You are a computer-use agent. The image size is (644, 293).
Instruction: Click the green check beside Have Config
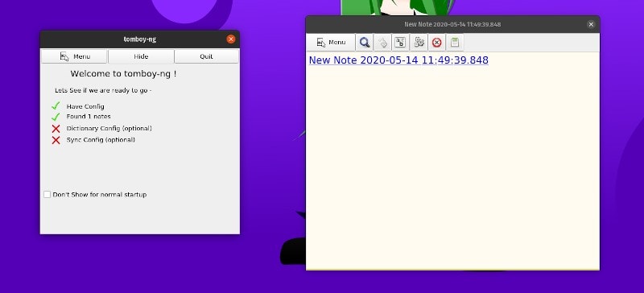56,106
